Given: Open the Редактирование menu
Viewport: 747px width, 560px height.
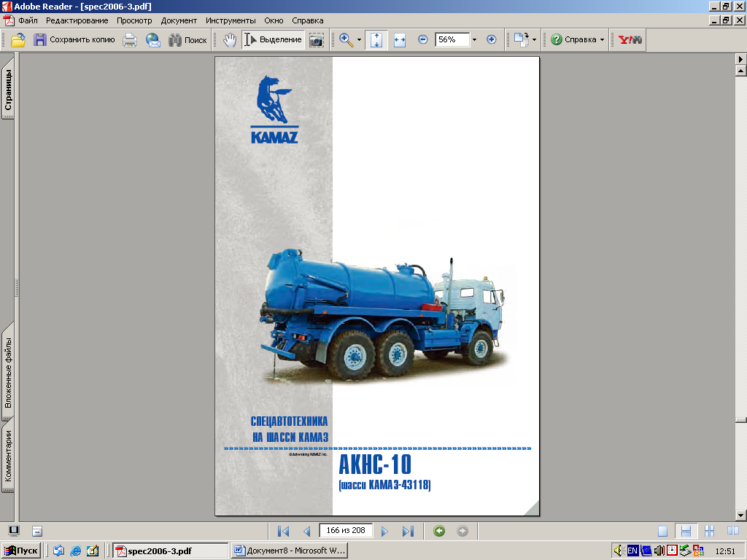Looking at the screenshot, I should (77, 20).
